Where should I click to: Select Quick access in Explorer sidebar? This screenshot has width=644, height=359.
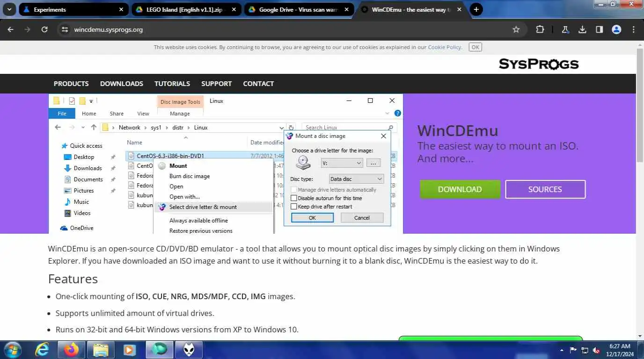pyautogui.click(x=86, y=146)
